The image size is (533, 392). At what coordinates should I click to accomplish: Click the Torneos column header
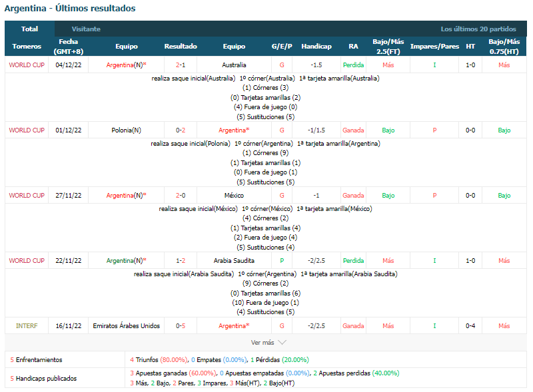click(27, 46)
